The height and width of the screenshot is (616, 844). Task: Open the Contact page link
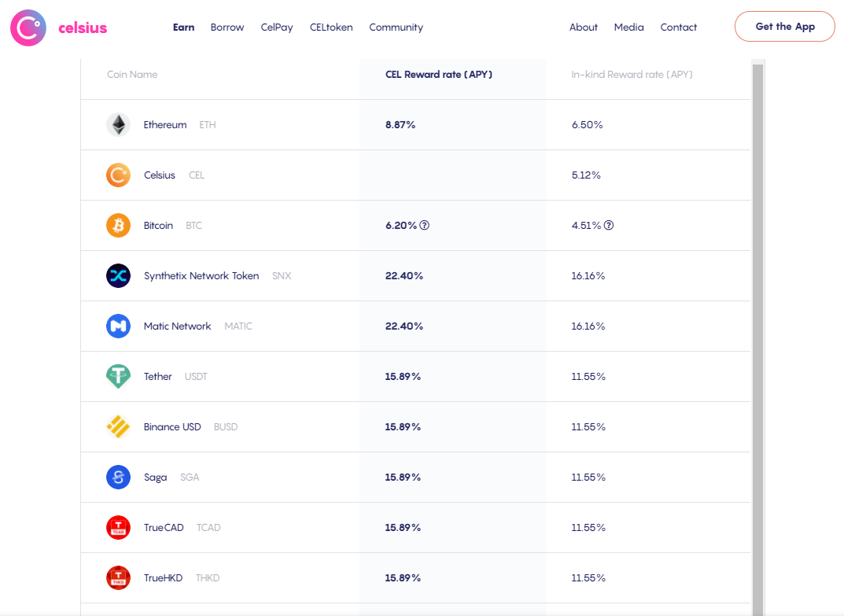(678, 27)
